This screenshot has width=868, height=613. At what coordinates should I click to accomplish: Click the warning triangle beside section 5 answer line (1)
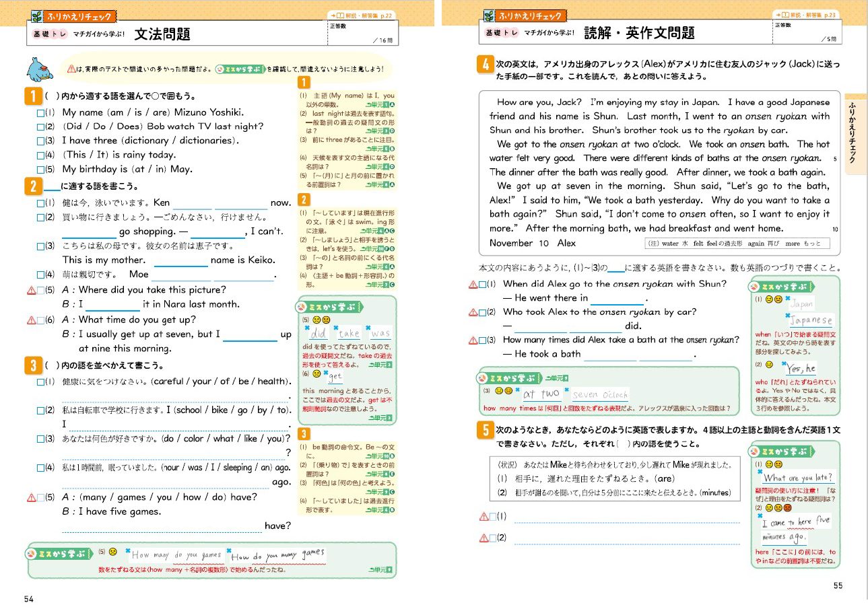[483, 517]
